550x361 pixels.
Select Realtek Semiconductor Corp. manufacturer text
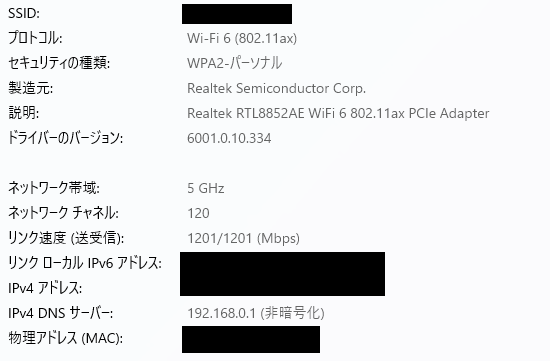(x=276, y=88)
